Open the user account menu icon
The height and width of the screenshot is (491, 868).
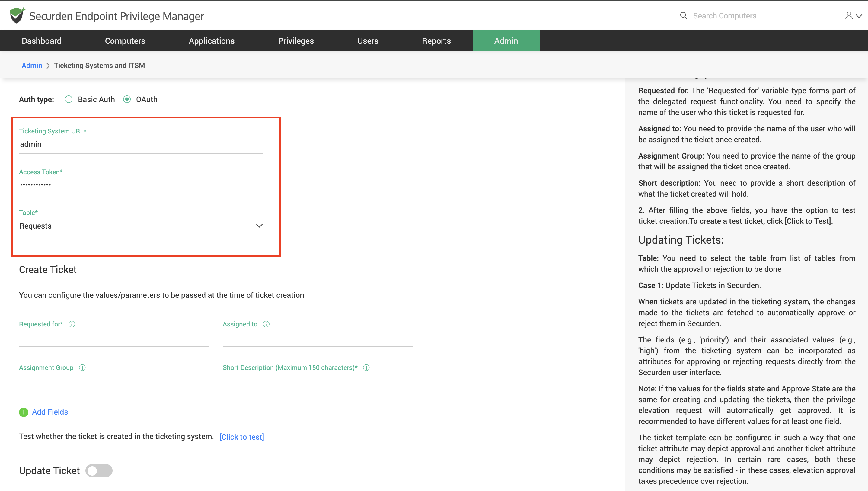click(x=849, y=15)
